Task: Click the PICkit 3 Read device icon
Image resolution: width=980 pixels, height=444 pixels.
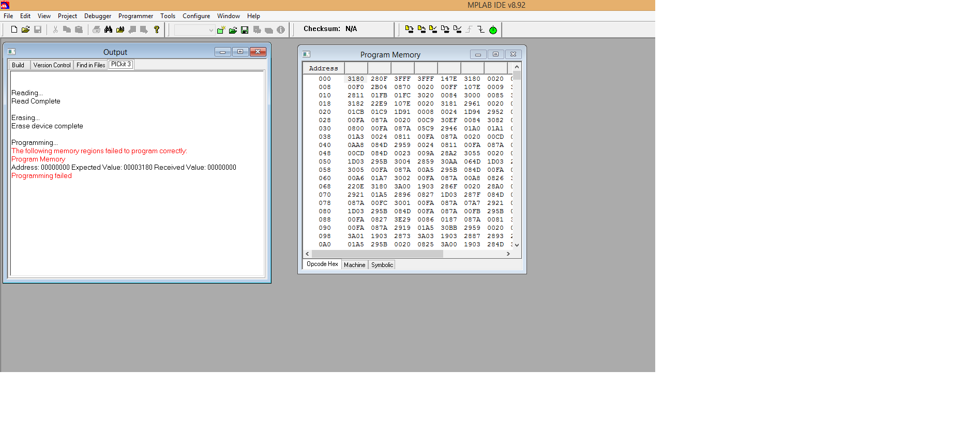Action: coord(421,29)
